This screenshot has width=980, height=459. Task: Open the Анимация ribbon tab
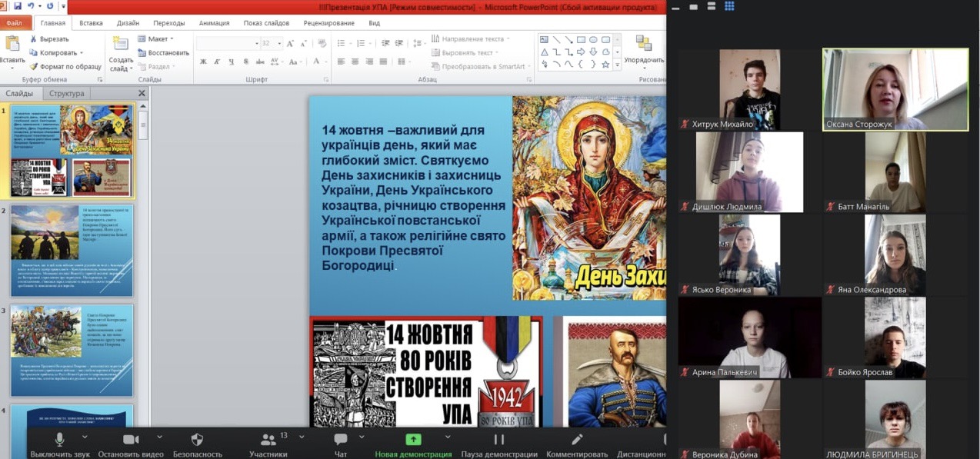click(214, 23)
